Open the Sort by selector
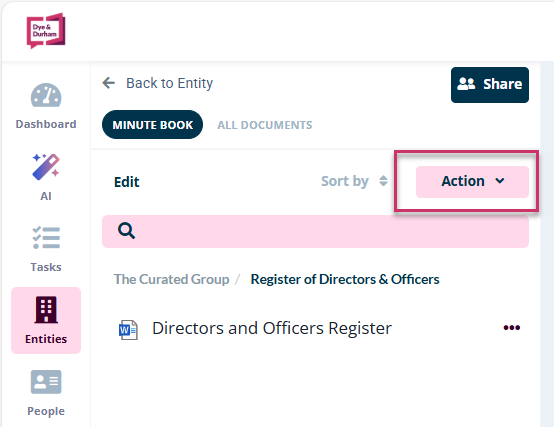This screenshot has height=427, width=554. point(354,181)
